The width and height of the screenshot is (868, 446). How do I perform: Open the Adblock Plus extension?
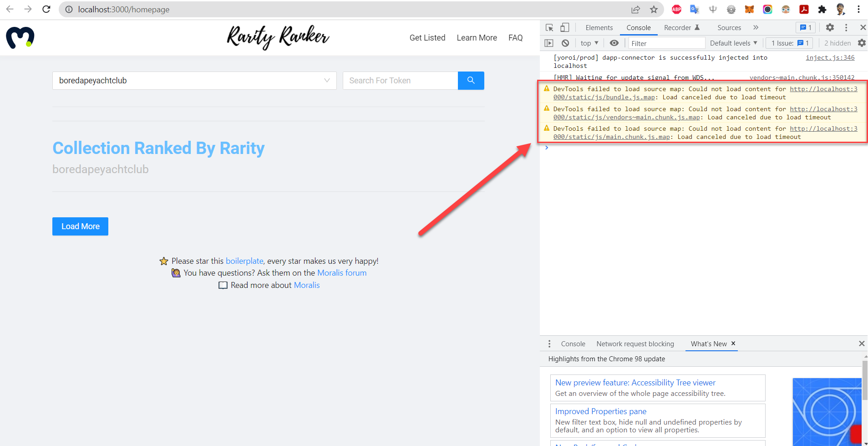click(676, 9)
